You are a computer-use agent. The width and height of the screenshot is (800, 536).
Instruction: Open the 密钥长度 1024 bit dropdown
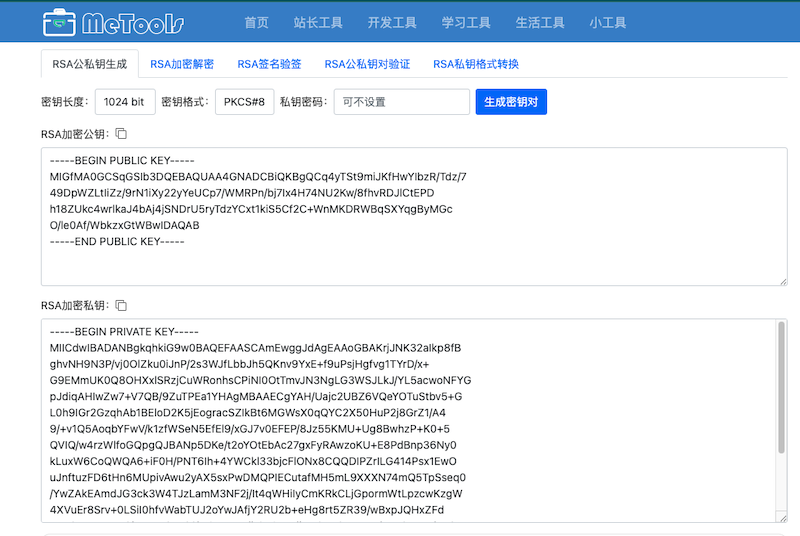(x=125, y=102)
